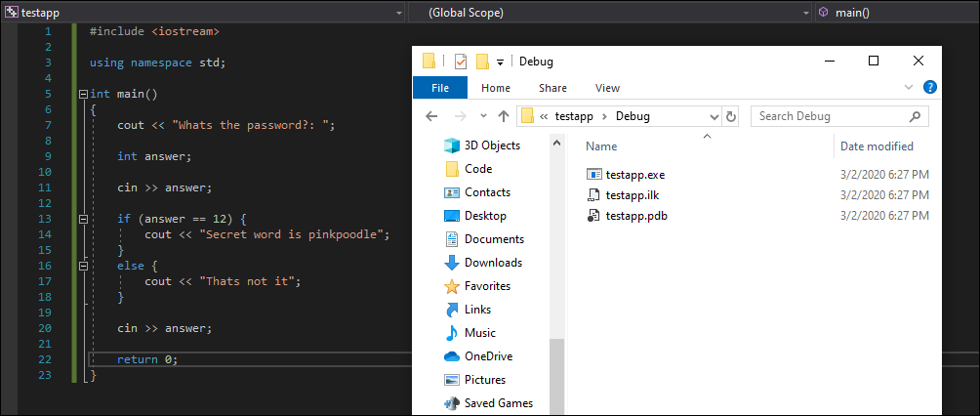Click the testapp.pdb file icon

click(593, 216)
